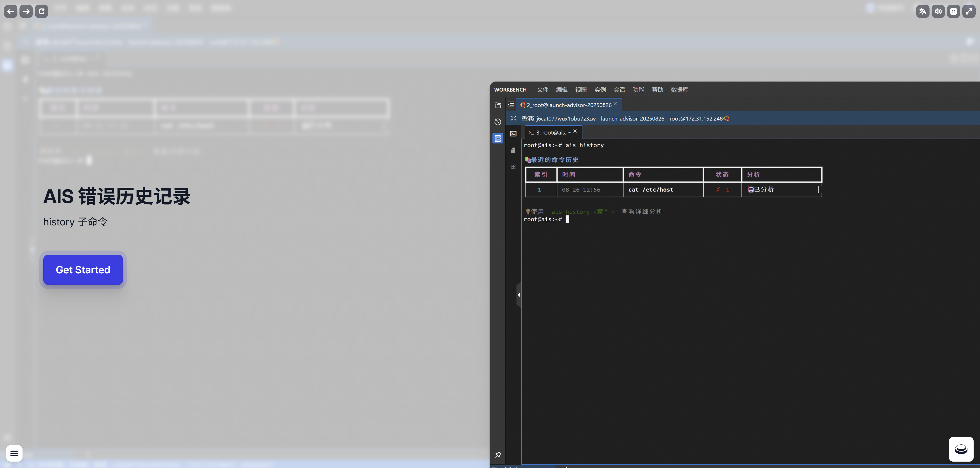The width and height of the screenshot is (980, 468).
Task: Click the terminal prompt cursor line
Action: (547, 219)
